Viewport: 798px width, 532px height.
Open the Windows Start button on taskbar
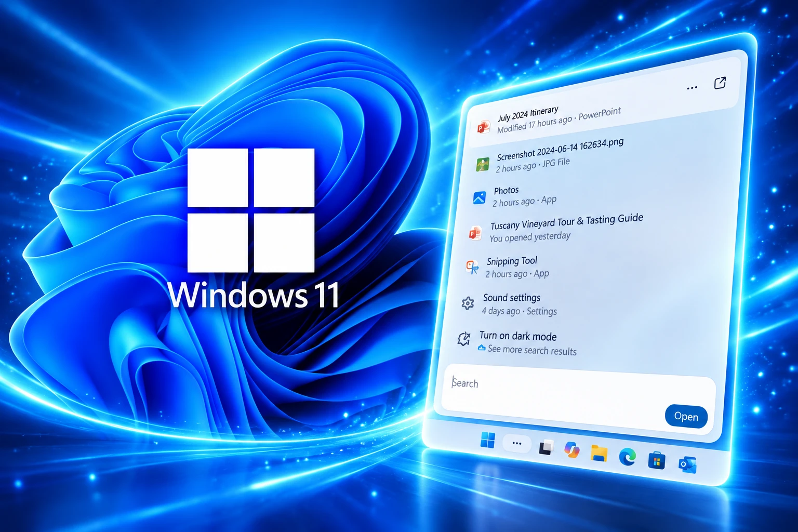(487, 440)
